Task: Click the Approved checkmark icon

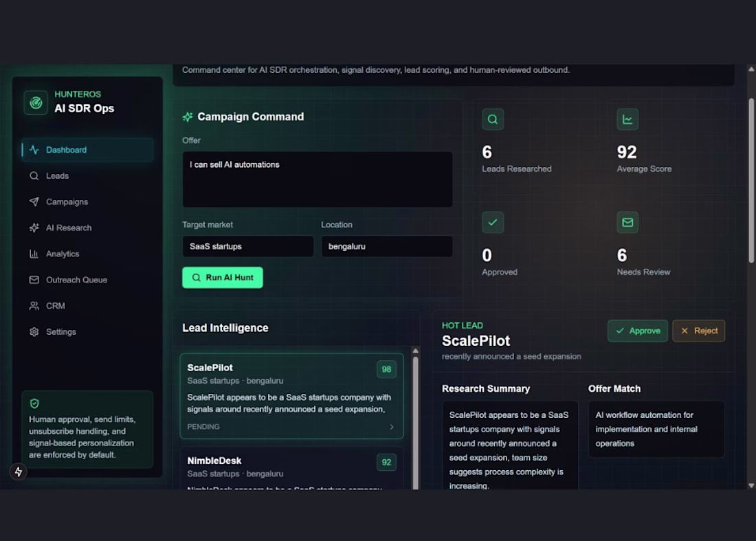Action: pos(493,222)
